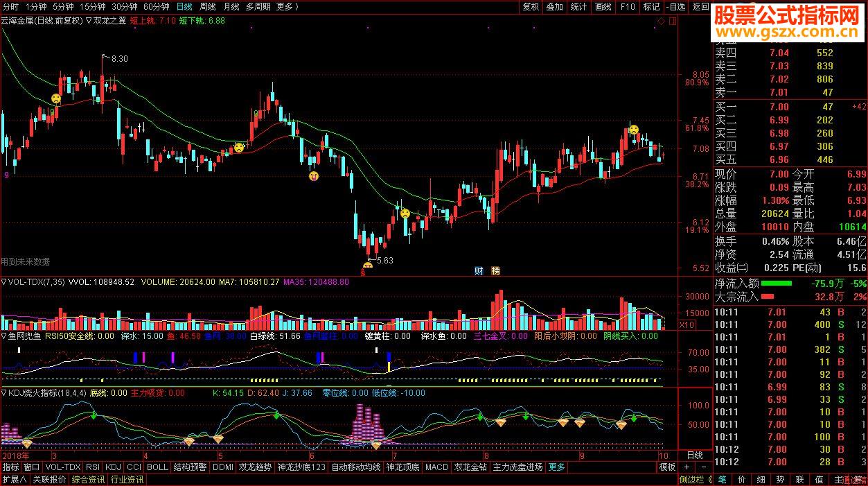868x486 pixels.
Task: Open the 财 finance icon on chart
Action: (x=479, y=270)
